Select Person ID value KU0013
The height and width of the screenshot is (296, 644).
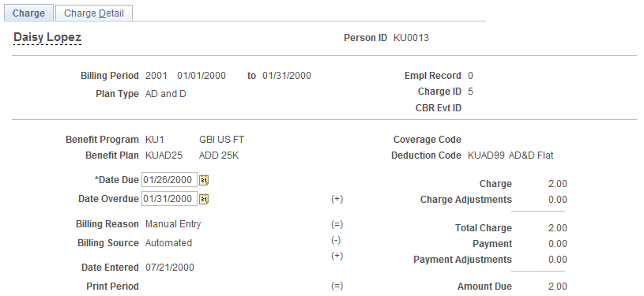pos(411,38)
